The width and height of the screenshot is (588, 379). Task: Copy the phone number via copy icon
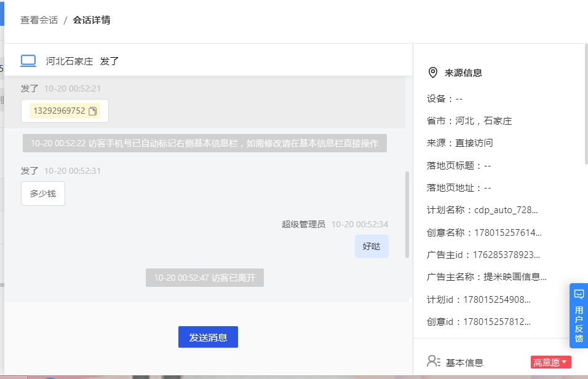point(93,111)
